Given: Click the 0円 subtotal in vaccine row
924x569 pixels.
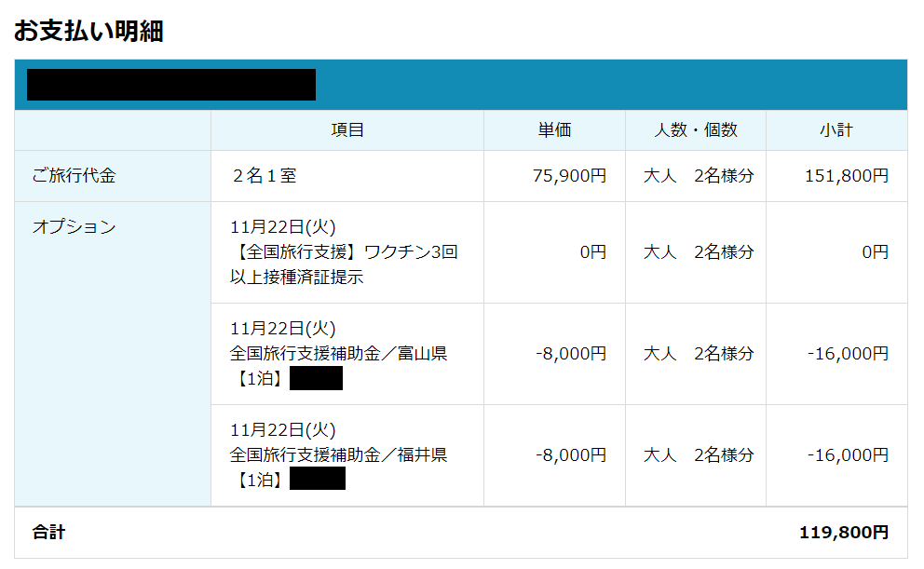Looking at the screenshot, I should coord(875,251).
